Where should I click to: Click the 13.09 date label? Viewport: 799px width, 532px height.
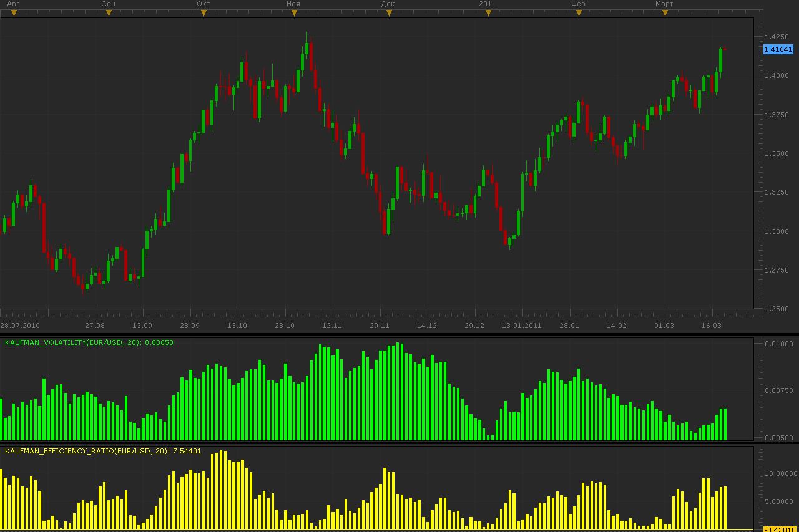coord(142,326)
